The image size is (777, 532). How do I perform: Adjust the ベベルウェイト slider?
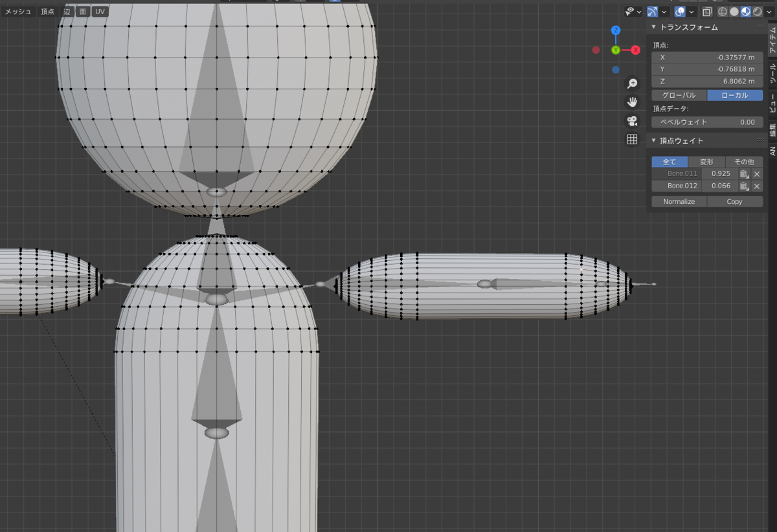click(707, 122)
